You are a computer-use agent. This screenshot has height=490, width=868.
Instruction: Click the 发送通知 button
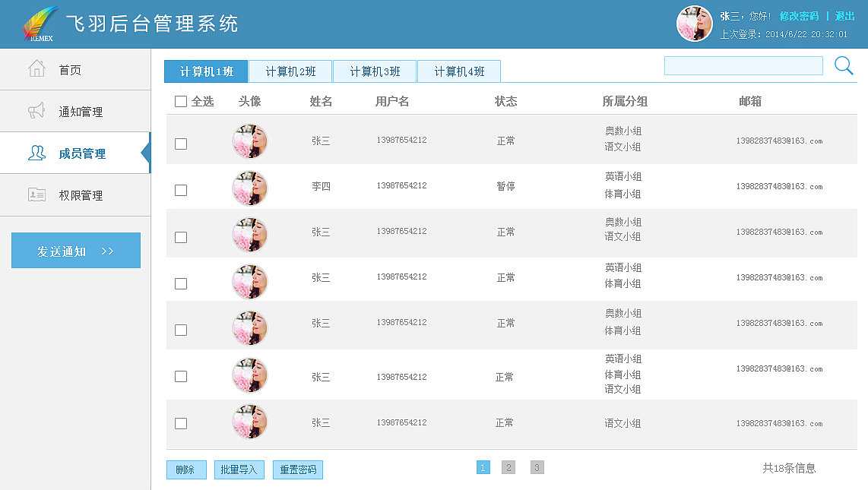[x=76, y=251]
